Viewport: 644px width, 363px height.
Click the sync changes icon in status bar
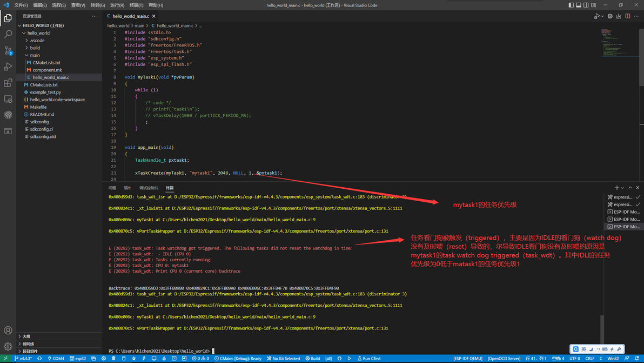coord(39,359)
